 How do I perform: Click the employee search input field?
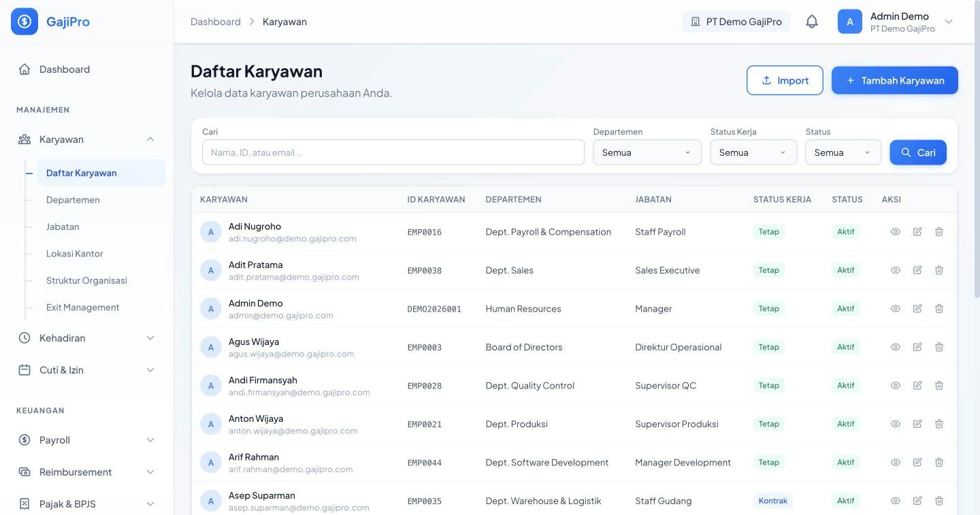pos(393,152)
